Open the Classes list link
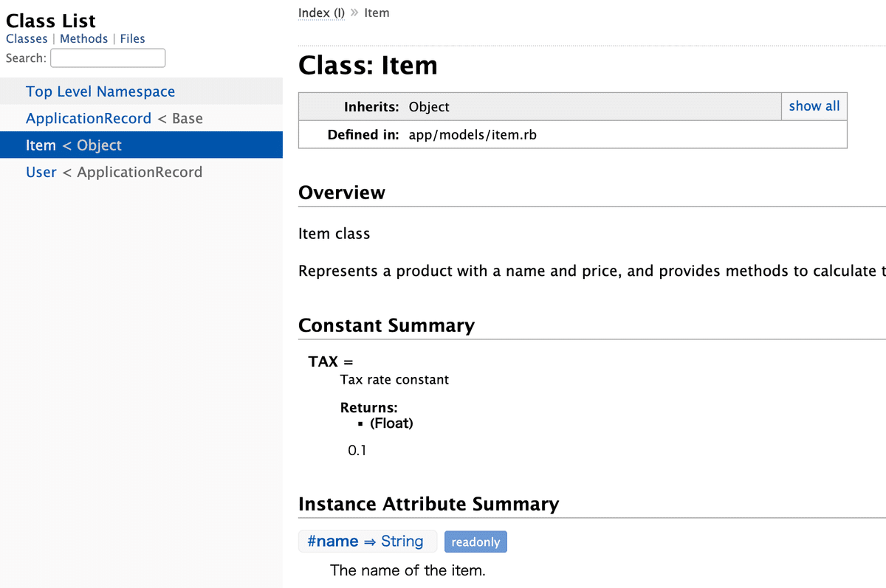886x588 pixels. (27, 38)
